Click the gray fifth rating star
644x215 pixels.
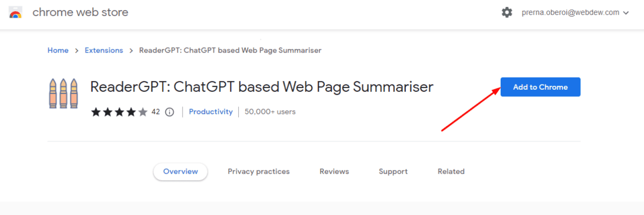(143, 112)
